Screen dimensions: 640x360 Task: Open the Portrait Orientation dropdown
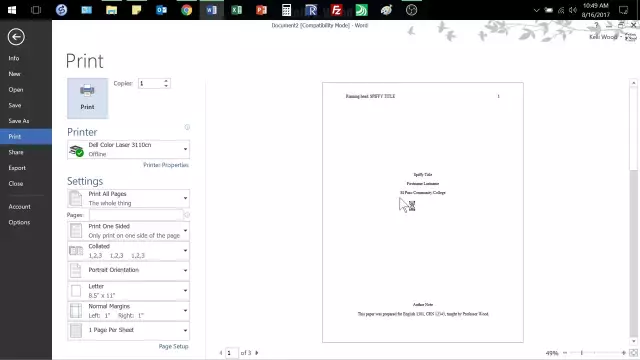128,270
